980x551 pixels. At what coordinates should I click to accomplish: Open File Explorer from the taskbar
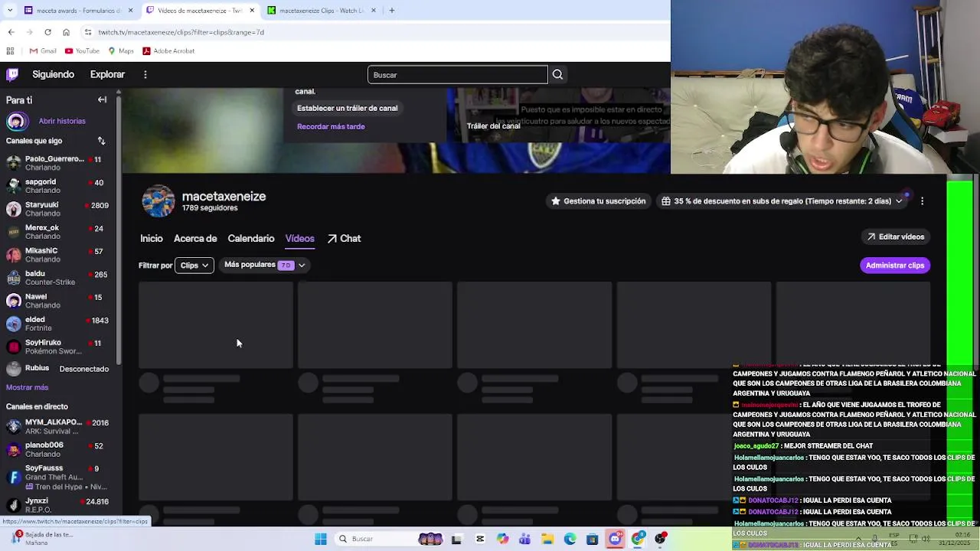coord(547,539)
